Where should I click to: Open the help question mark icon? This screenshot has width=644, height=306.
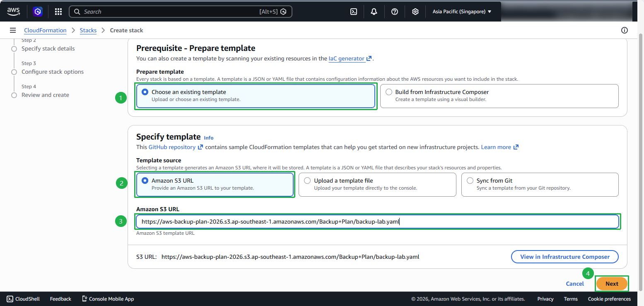[x=395, y=12]
